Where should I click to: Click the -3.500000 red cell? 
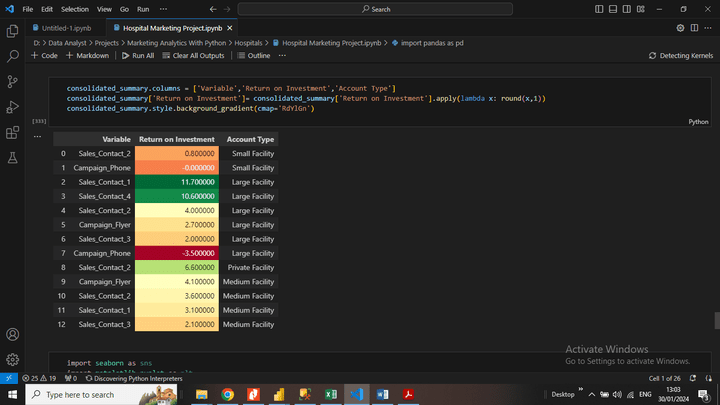coord(177,253)
